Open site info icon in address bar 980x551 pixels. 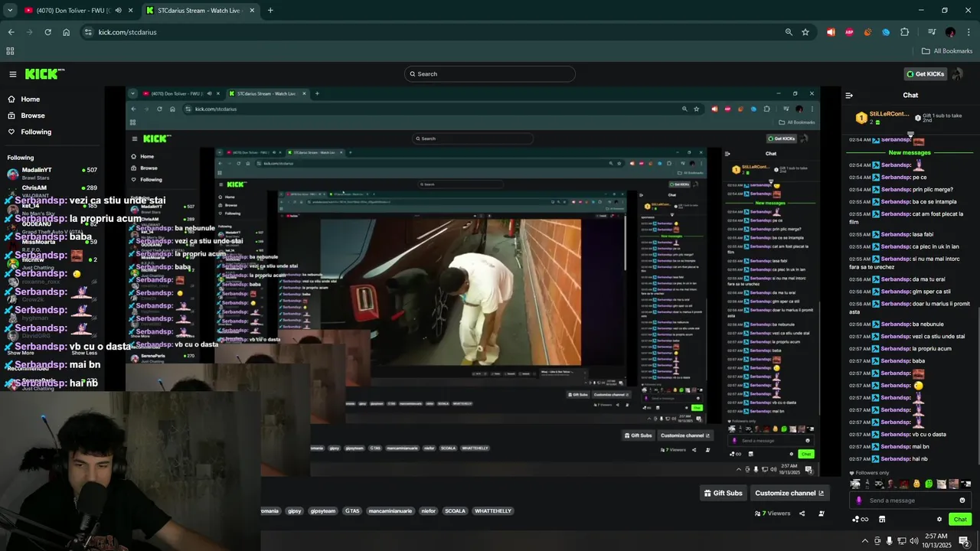point(88,32)
